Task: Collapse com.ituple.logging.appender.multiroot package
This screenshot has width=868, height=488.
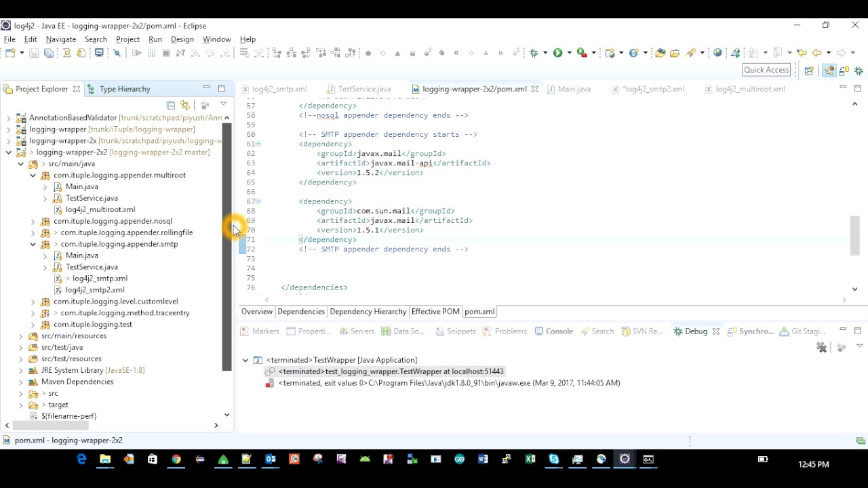Action: pyautogui.click(x=33, y=176)
